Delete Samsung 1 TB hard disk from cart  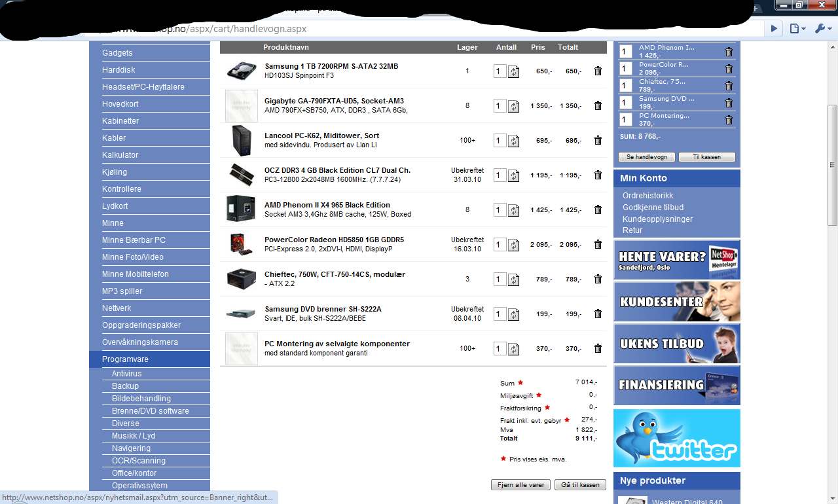[598, 71]
